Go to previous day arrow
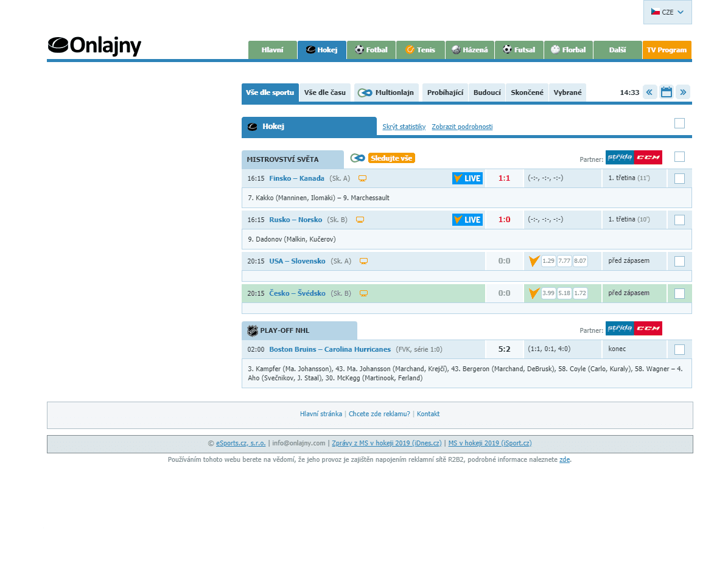Viewport: 728px width, 572px height. [x=649, y=92]
